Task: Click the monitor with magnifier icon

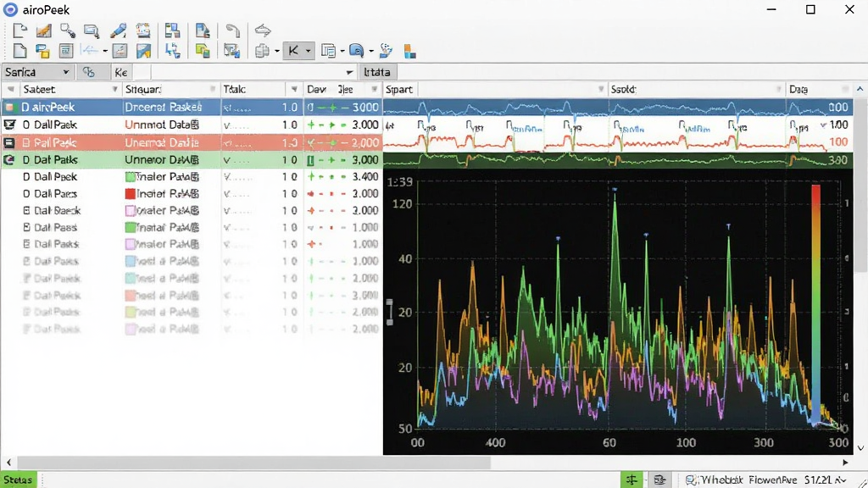Action: [92, 30]
